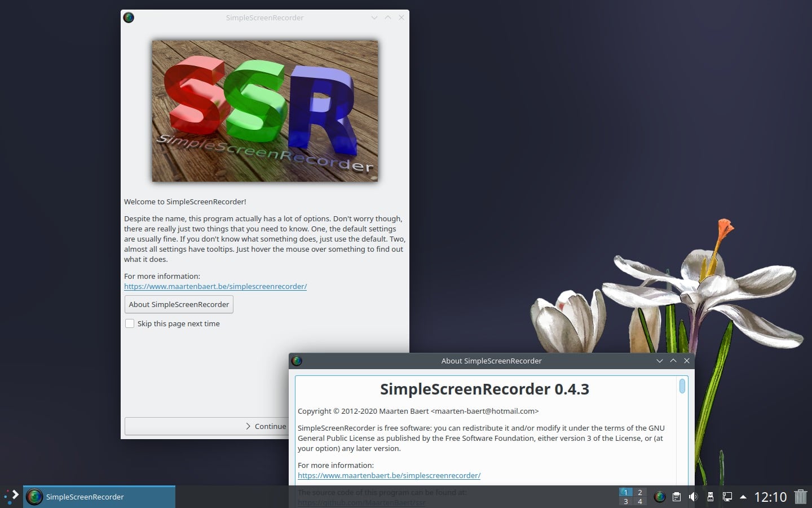Enable Skip this page next time

pyautogui.click(x=130, y=323)
